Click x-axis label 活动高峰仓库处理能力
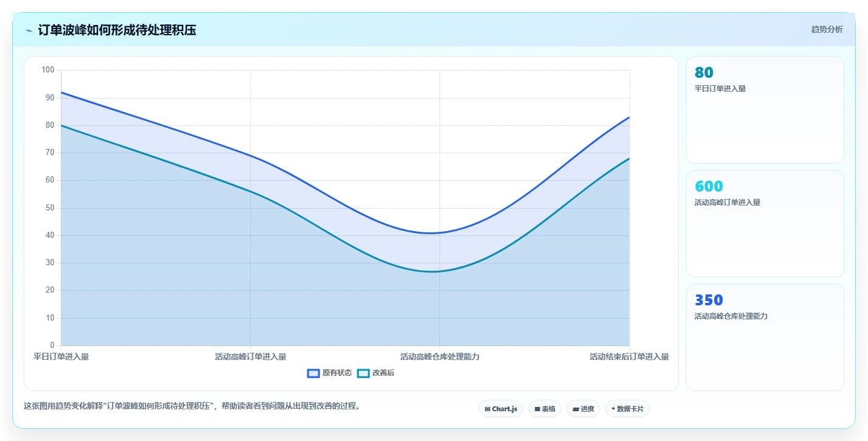This screenshot has width=868, height=441. click(439, 356)
